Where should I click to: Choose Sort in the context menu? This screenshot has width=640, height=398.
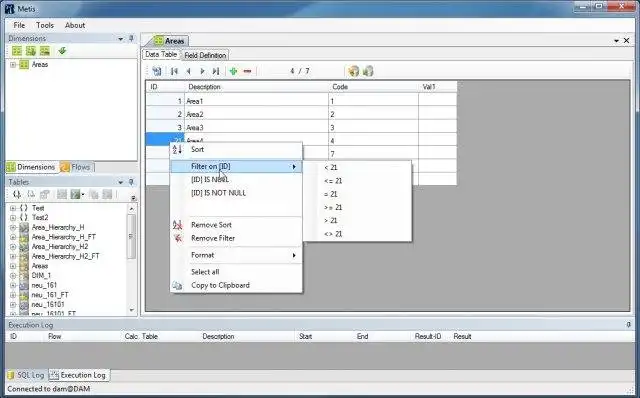236,149
